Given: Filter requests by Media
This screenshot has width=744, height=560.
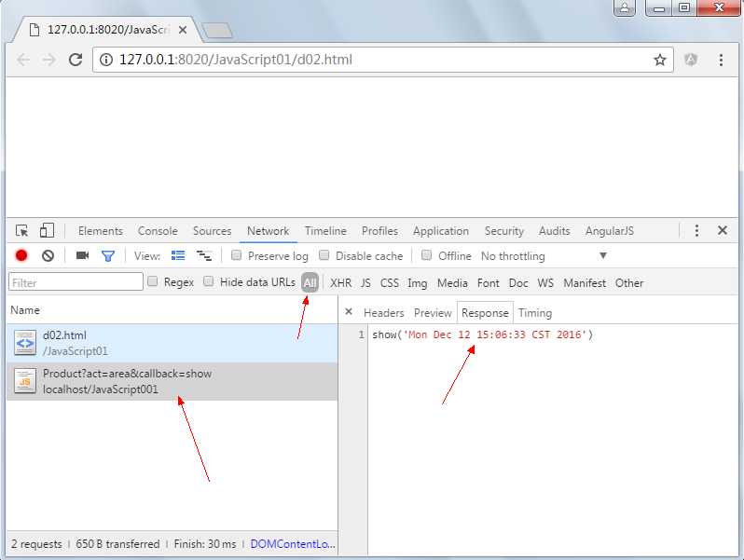Looking at the screenshot, I should [452, 283].
